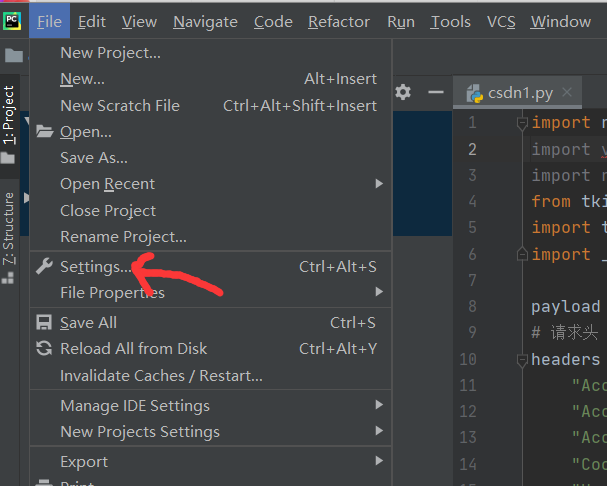This screenshot has width=607, height=486.
Task: Switch to the csdn1.py tab
Action: point(516,94)
